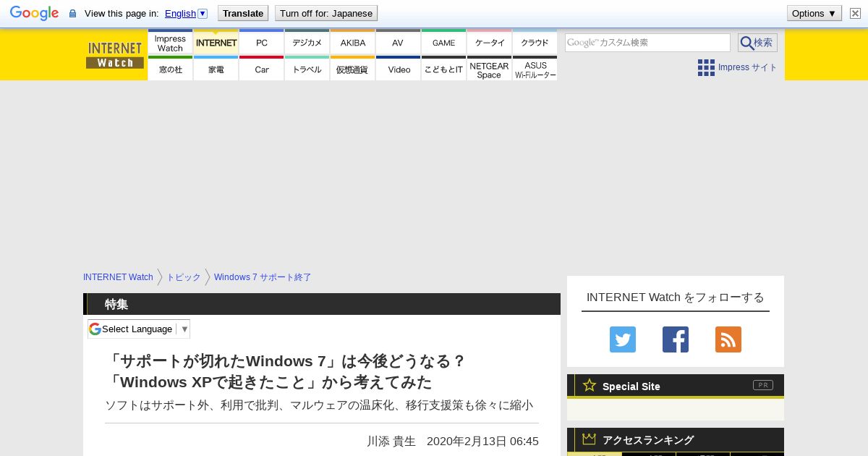
Task: Click the article date 2020年2月13日 06:45
Action: 482,441
